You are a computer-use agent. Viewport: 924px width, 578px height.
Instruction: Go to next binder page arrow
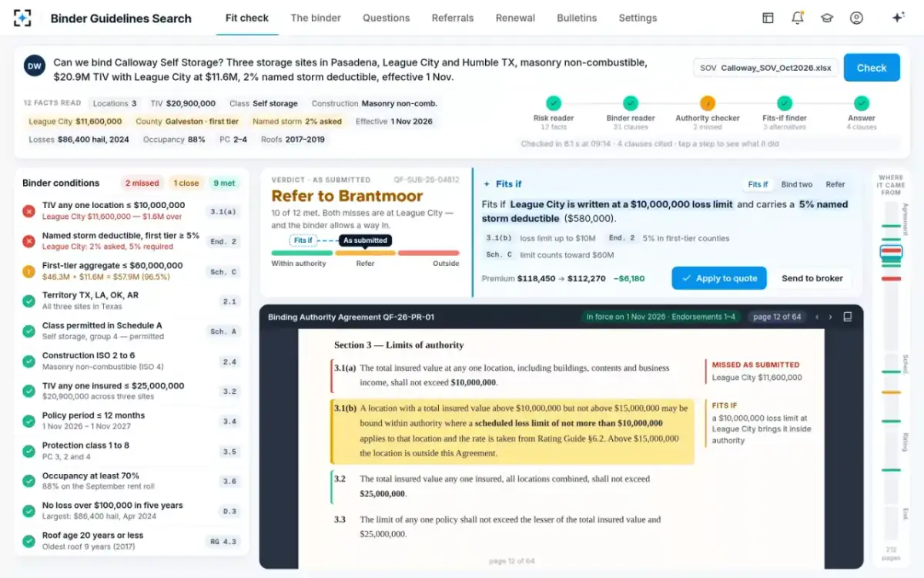pos(830,317)
